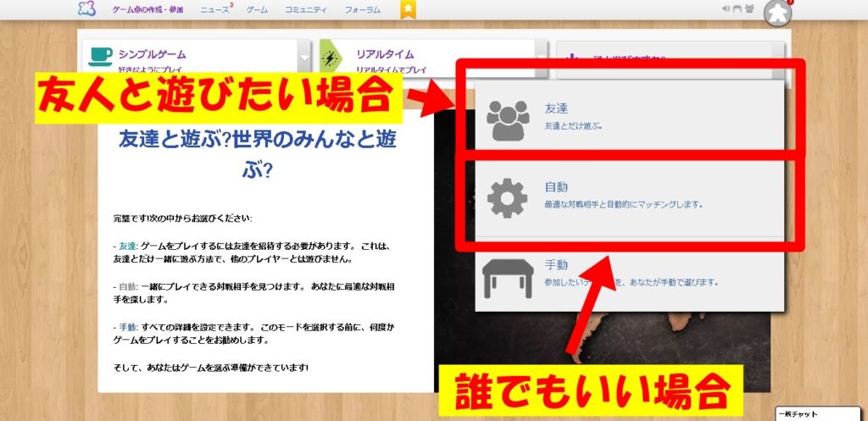The height and width of the screenshot is (421, 868).
Task: Click the table icon for 手動 mode
Action: [507, 276]
